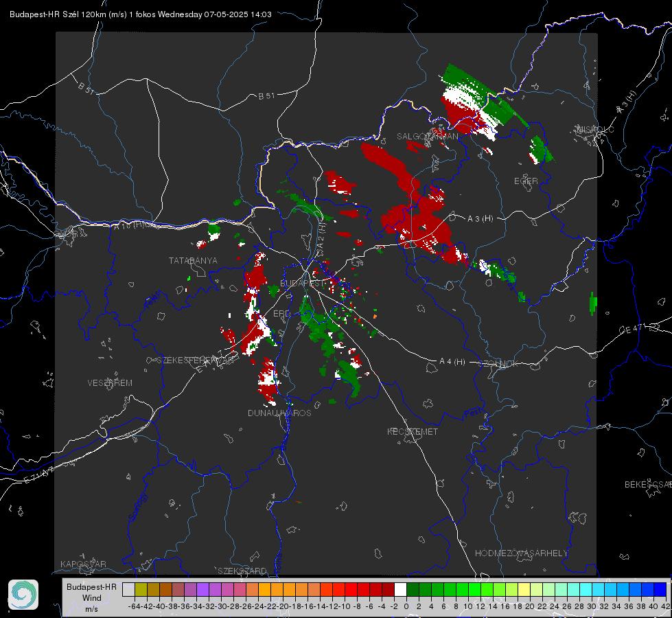Viewport: 672px width, 618px height.
Task: Choose the yellow swatch between 18 and 20
Action: (x=524, y=589)
